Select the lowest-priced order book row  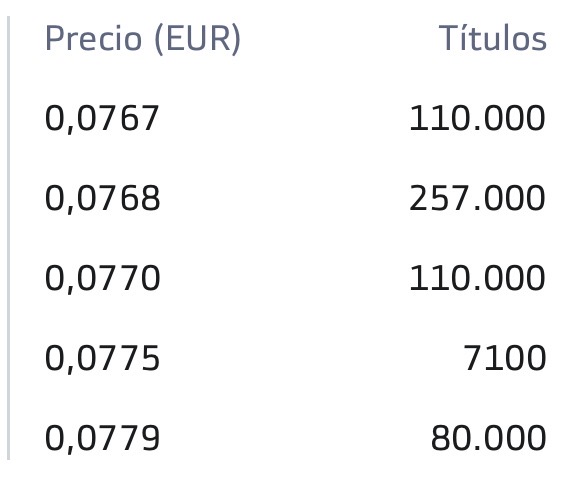295,119
